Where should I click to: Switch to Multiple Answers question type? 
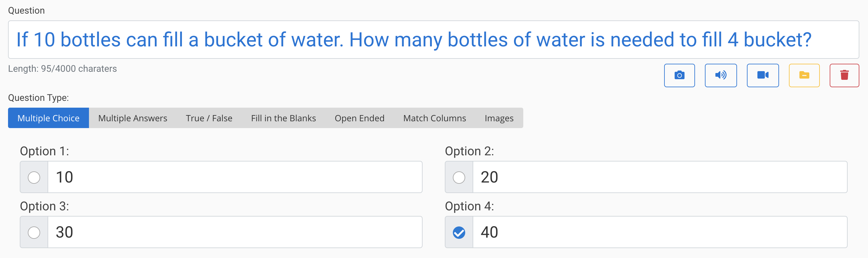tap(133, 118)
